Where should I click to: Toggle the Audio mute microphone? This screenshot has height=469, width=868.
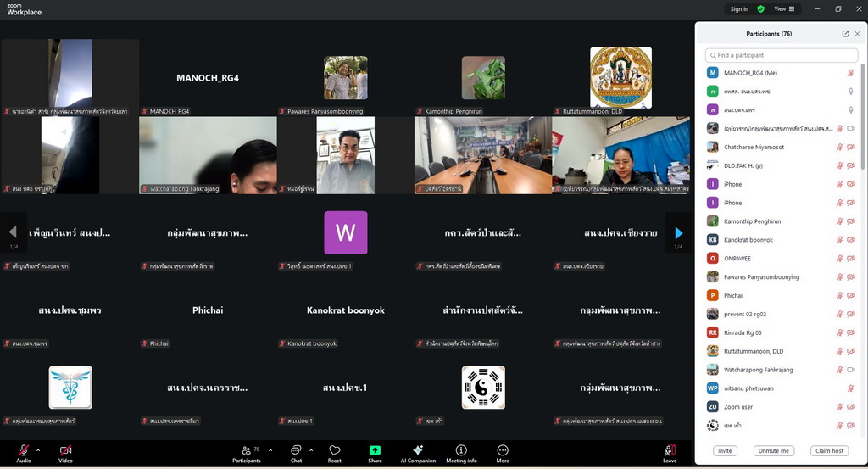[23, 453]
